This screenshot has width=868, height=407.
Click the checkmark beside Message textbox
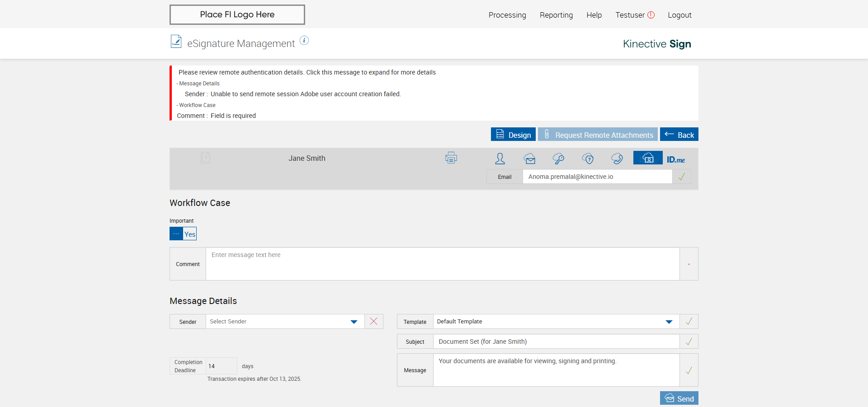click(689, 370)
